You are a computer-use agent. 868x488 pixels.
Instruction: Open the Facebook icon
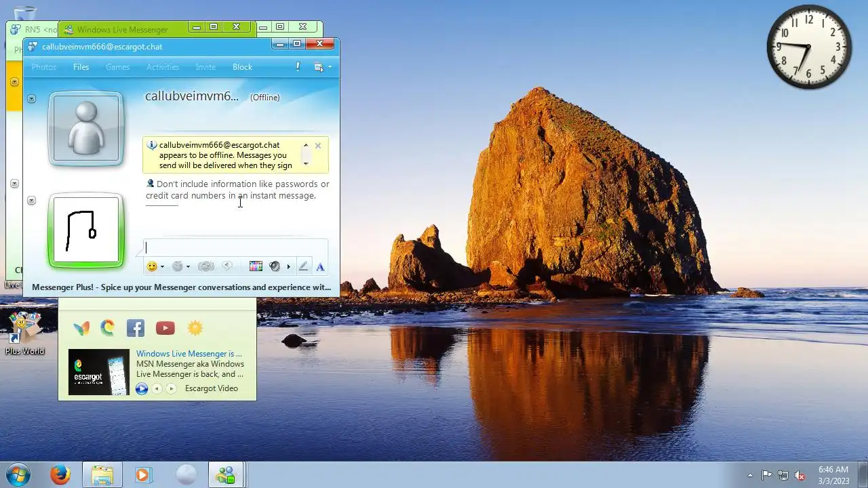(136, 328)
